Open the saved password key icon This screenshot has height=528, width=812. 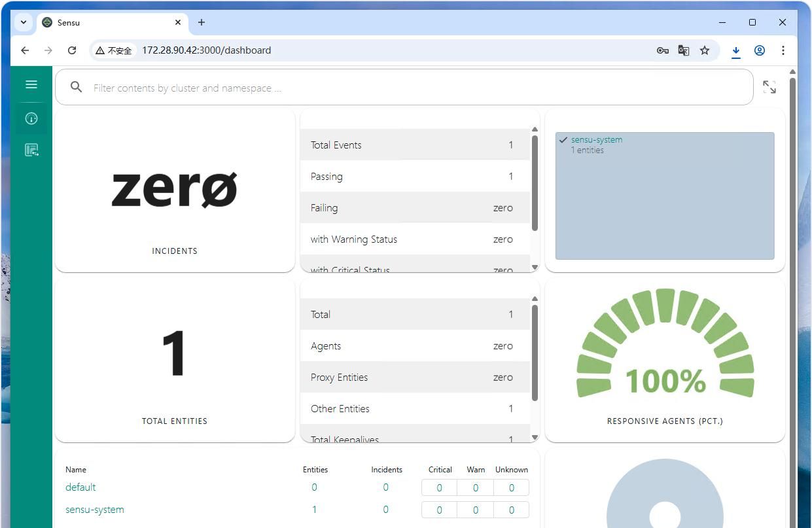(662, 50)
